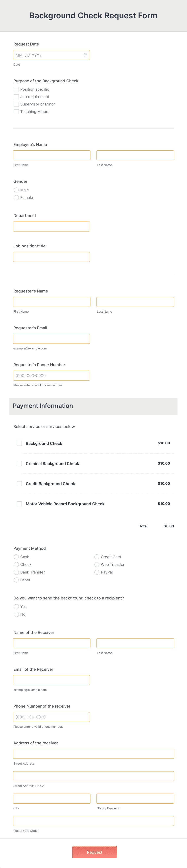Viewport: 187px width, 868px height.
Task: Choose Cash as payment method
Action: [16, 557]
